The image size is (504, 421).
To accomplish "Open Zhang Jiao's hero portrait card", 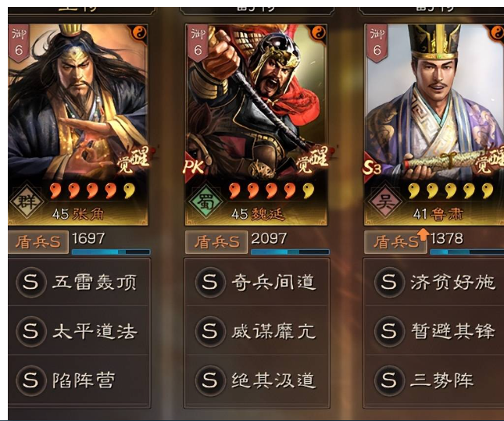I will coord(78,125).
